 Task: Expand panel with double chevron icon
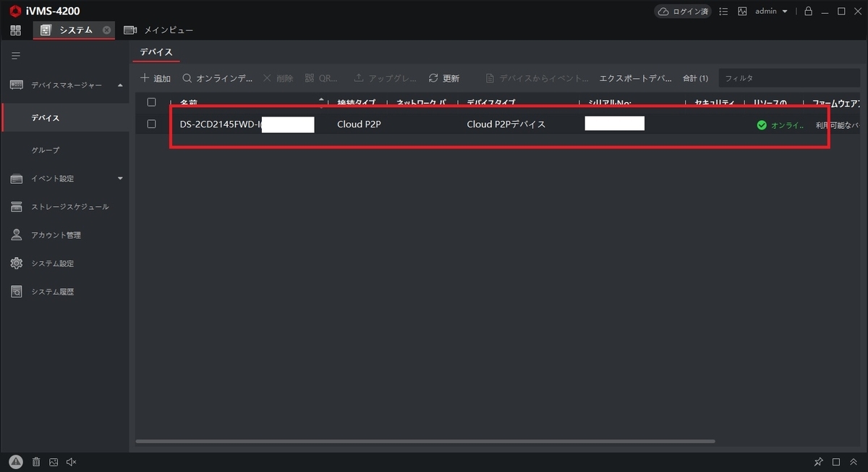click(854, 462)
